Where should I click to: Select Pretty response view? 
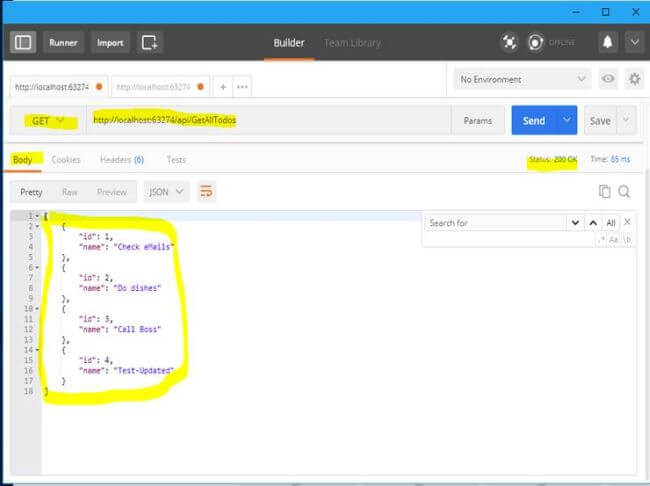31,192
